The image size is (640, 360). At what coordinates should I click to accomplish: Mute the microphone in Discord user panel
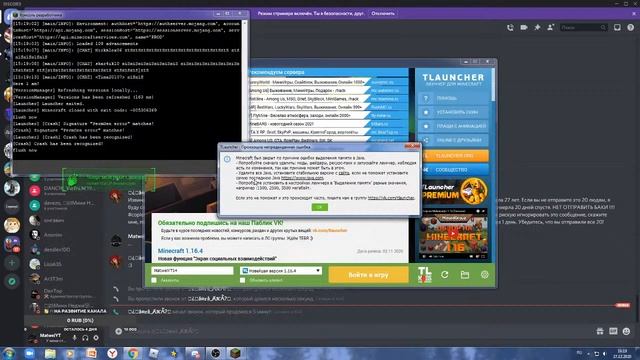click(74, 338)
